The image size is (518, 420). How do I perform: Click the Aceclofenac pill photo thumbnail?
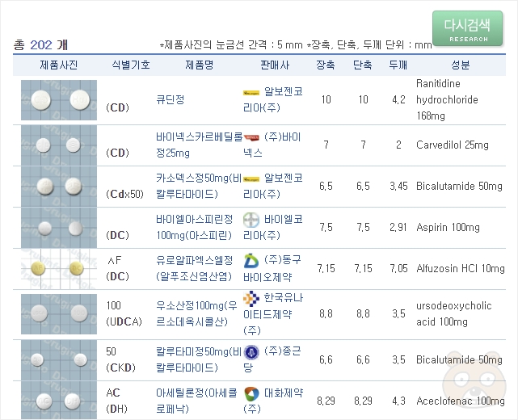(59, 401)
